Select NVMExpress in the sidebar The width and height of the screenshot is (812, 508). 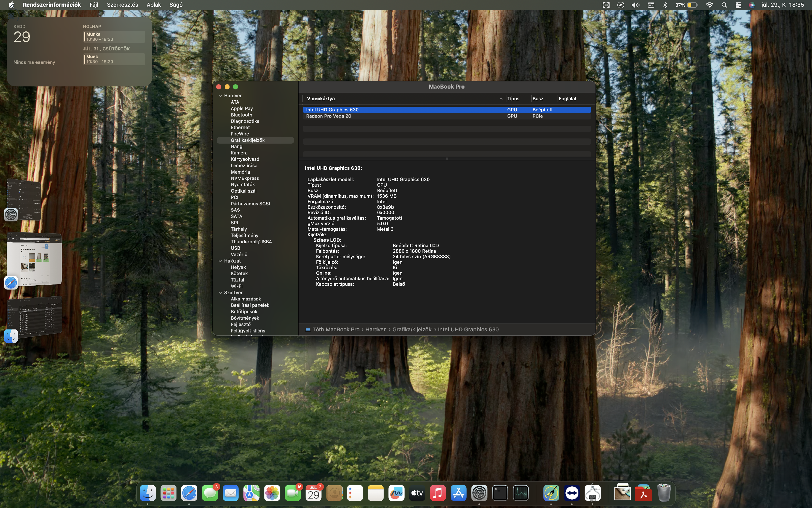point(245,178)
